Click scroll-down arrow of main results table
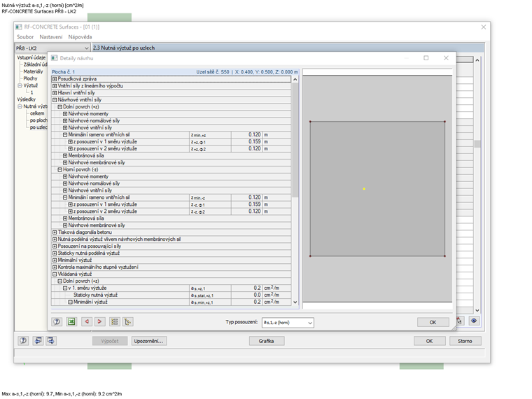This screenshot has height=399, width=532. pyautogui.click(x=477, y=310)
